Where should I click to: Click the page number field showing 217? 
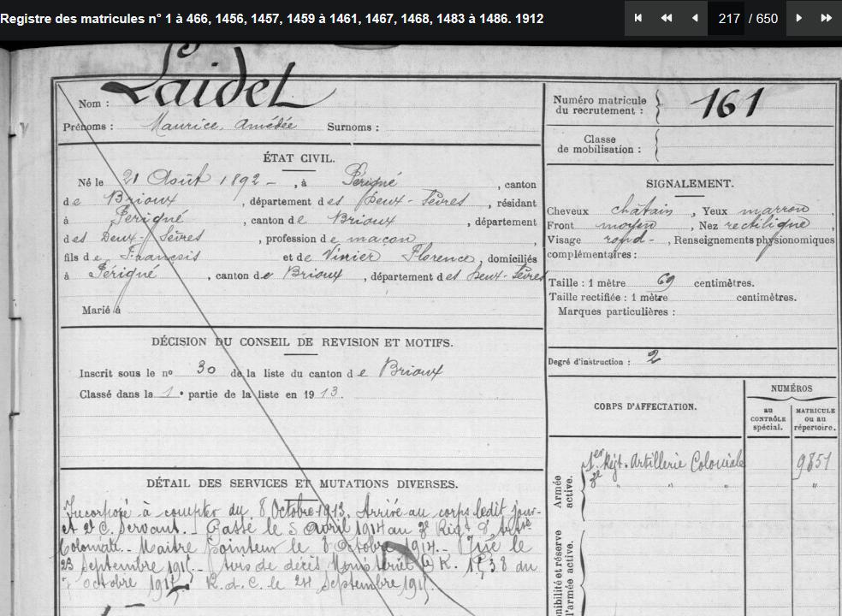[x=728, y=18]
